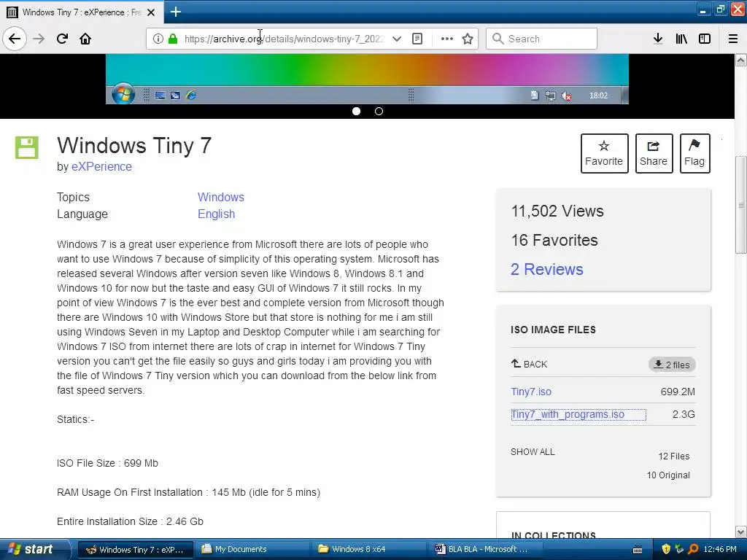Click the vertical scrollbar thumb
Screen dimensions: 747x560
pyautogui.click(x=741, y=205)
